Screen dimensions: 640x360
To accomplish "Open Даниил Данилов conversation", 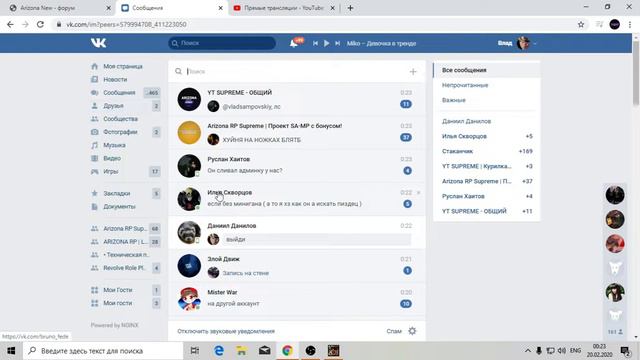I will pyautogui.click(x=297, y=232).
